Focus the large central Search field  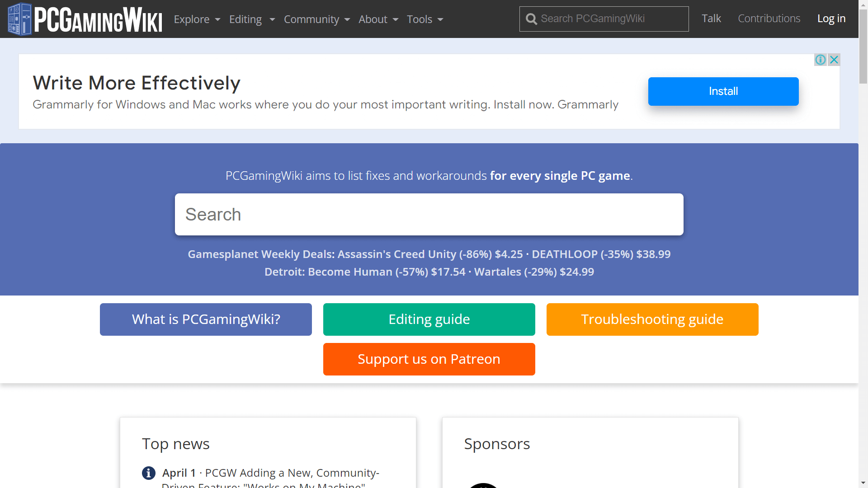coord(429,215)
